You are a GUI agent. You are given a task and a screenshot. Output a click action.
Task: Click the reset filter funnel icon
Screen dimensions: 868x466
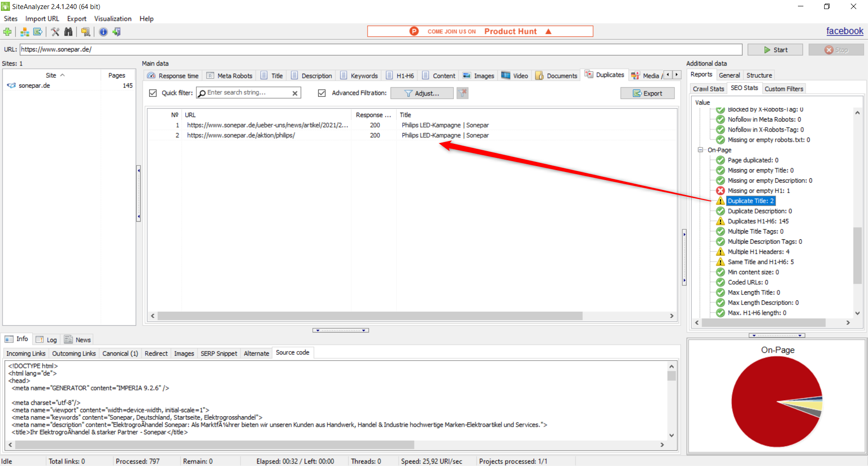coord(462,93)
